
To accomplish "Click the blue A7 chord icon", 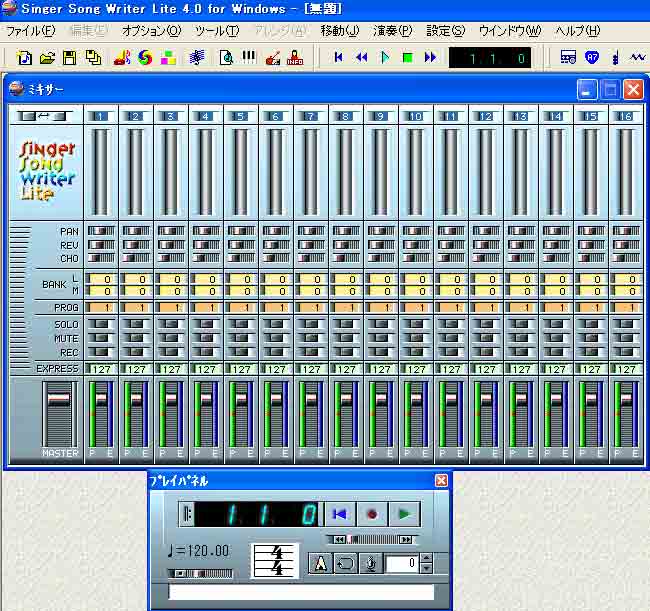I will tap(592, 57).
